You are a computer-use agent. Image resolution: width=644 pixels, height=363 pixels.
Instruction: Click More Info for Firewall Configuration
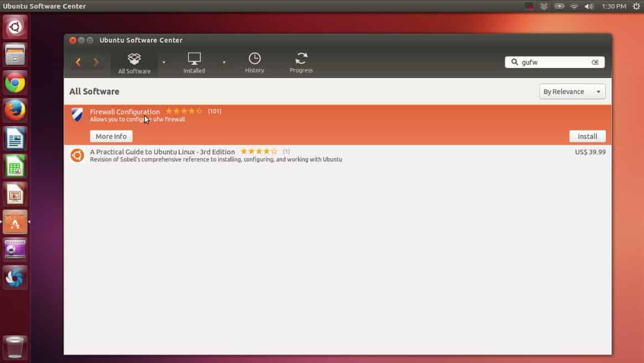(x=111, y=136)
